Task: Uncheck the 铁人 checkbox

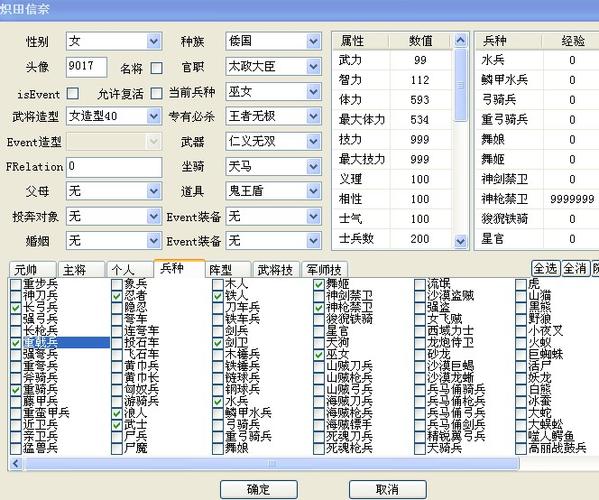Action: [218, 296]
